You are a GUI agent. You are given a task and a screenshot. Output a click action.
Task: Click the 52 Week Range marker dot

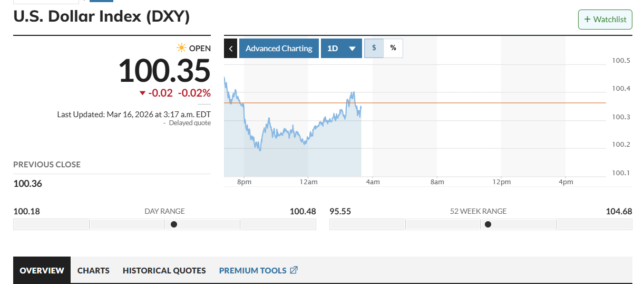click(488, 224)
